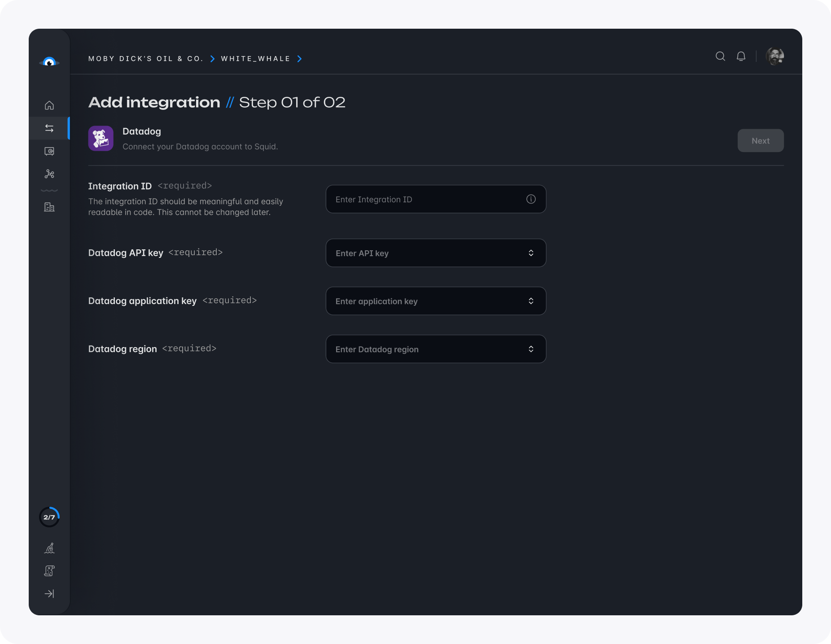Expand the sidebar with arrow icon
Image resolution: width=831 pixels, height=644 pixels.
[49, 594]
